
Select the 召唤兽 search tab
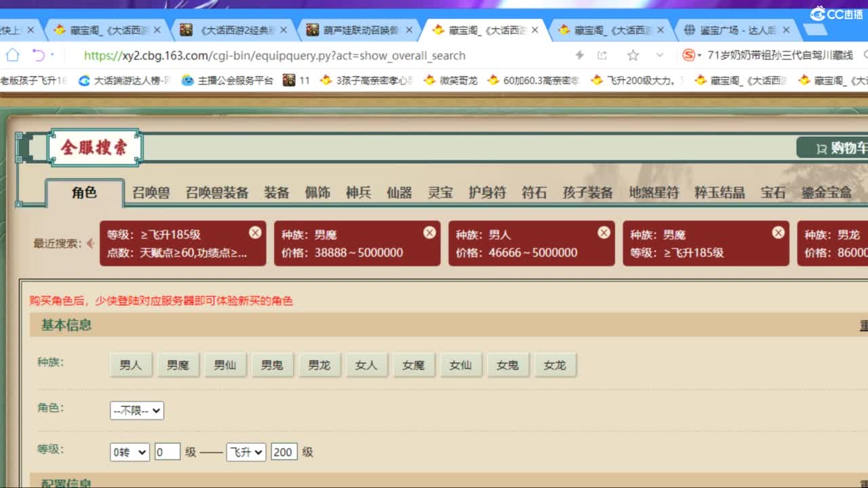coord(151,192)
